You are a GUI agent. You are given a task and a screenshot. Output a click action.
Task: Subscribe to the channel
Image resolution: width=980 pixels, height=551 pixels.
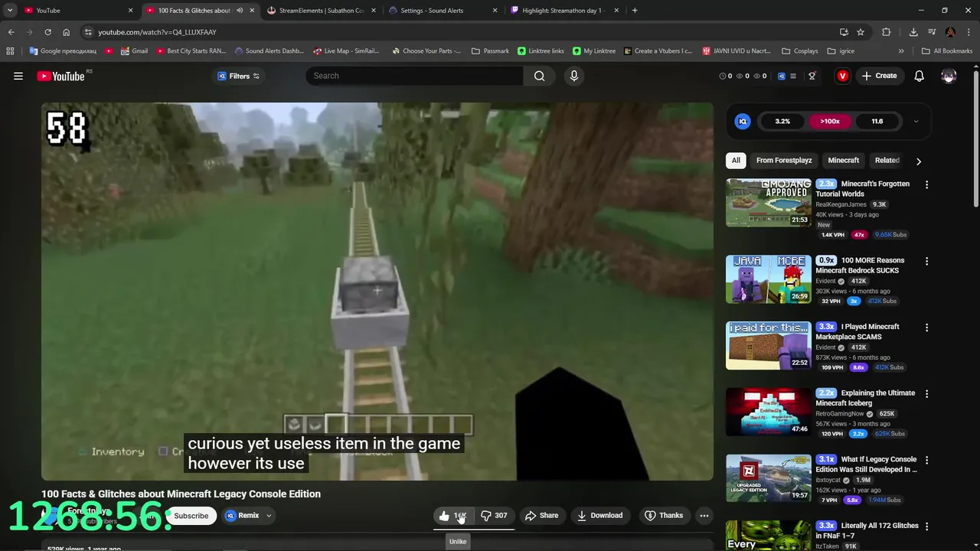pos(191,516)
